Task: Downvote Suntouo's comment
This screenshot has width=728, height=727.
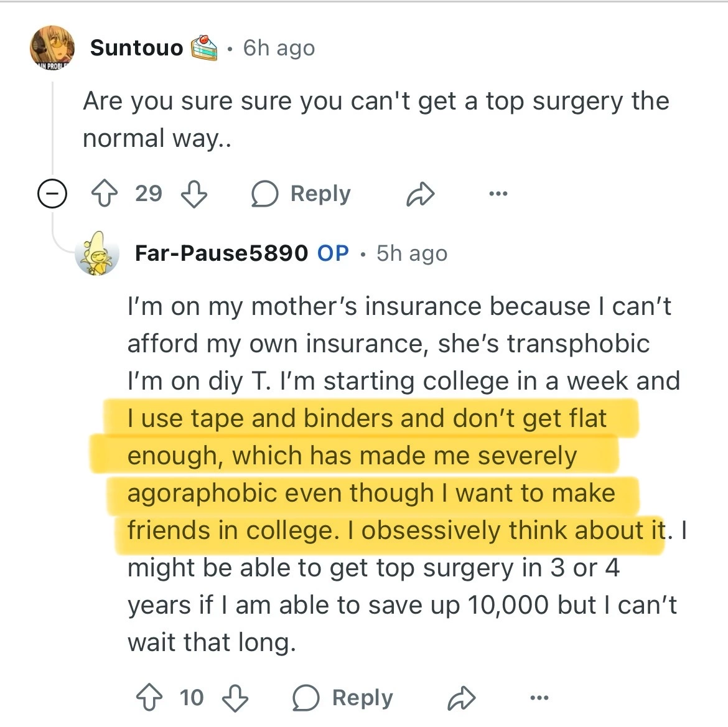Action: [194, 194]
